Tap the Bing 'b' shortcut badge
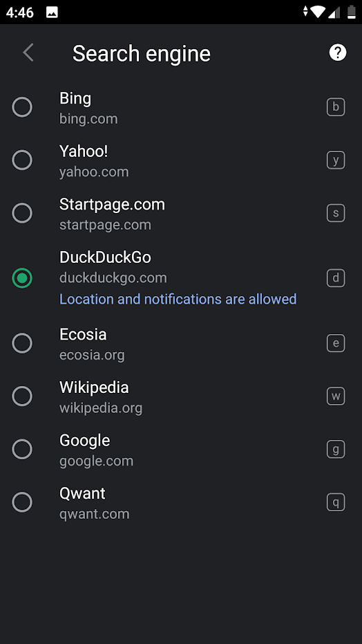Image resolution: width=362 pixels, height=644 pixels. 336,107
